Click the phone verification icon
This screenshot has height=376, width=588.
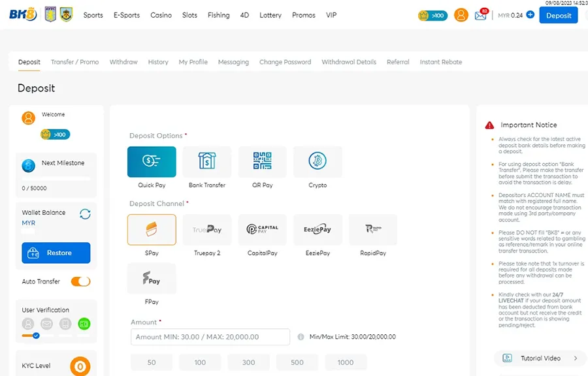click(65, 324)
